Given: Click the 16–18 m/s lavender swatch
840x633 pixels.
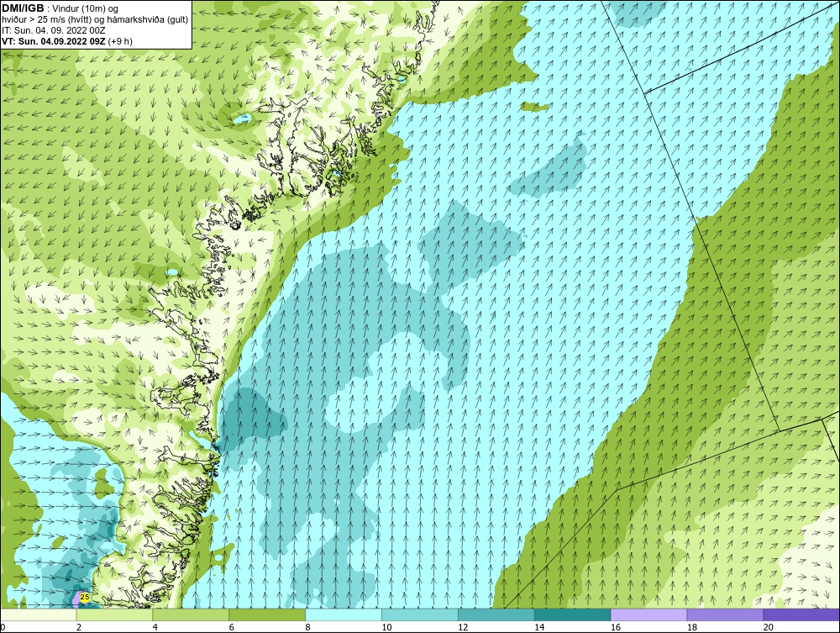Looking at the screenshot, I should (x=649, y=615).
